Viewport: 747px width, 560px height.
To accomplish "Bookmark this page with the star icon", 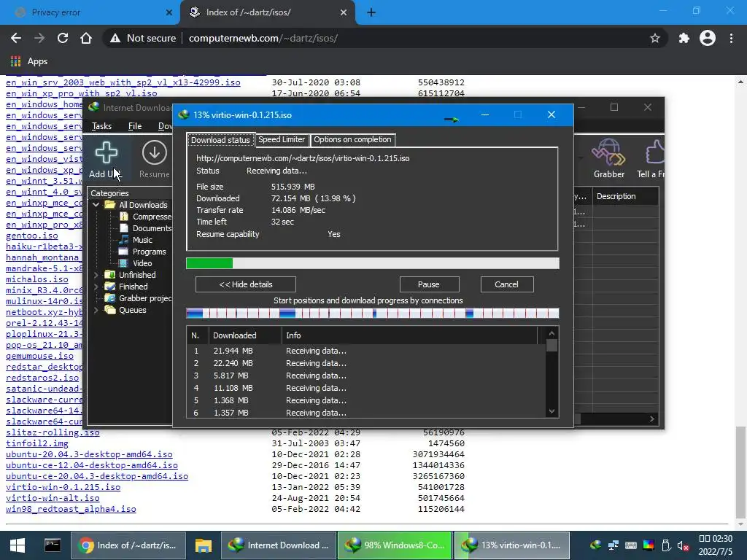I will [x=655, y=38].
